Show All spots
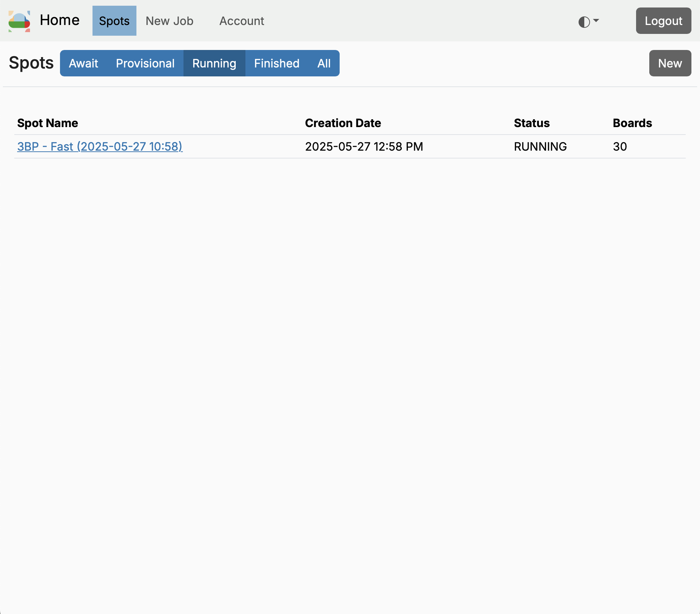 point(324,64)
